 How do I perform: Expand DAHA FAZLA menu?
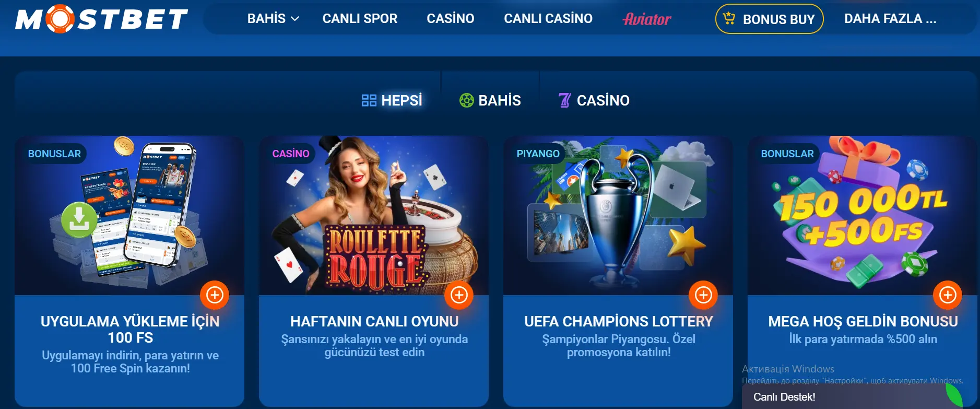click(890, 19)
